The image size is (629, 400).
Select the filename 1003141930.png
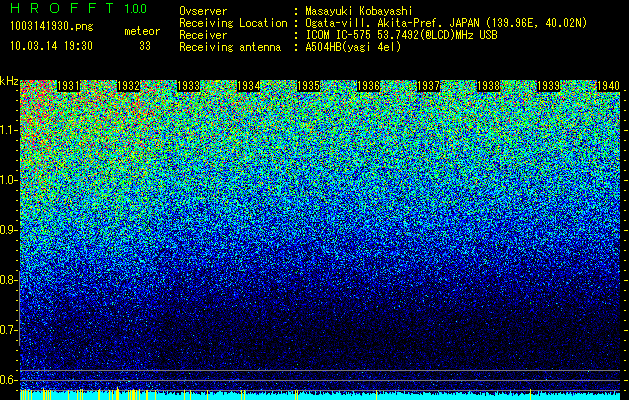pyautogui.click(x=52, y=26)
